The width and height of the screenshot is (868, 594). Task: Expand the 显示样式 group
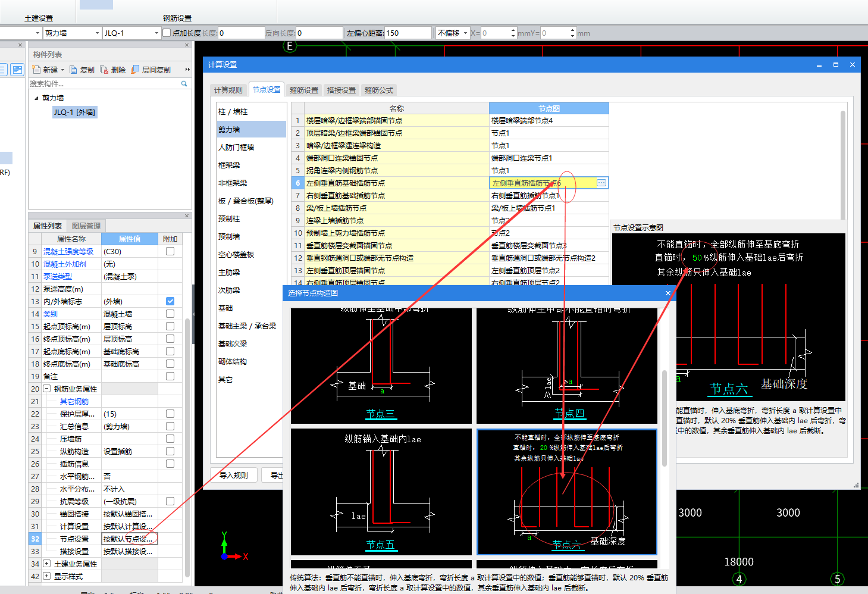(46, 576)
